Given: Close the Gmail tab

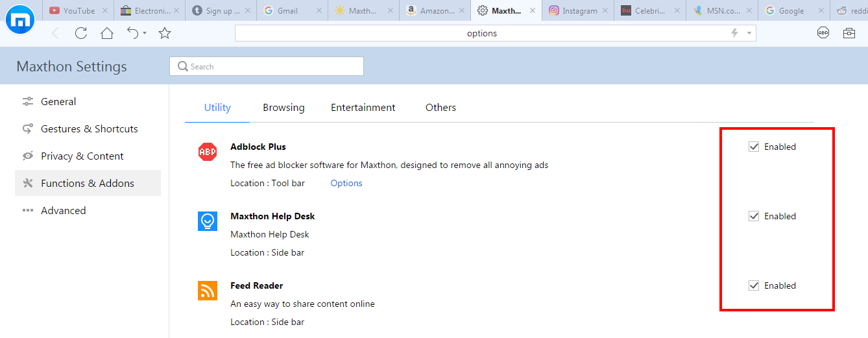Looking at the screenshot, I should pyautogui.click(x=319, y=10).
